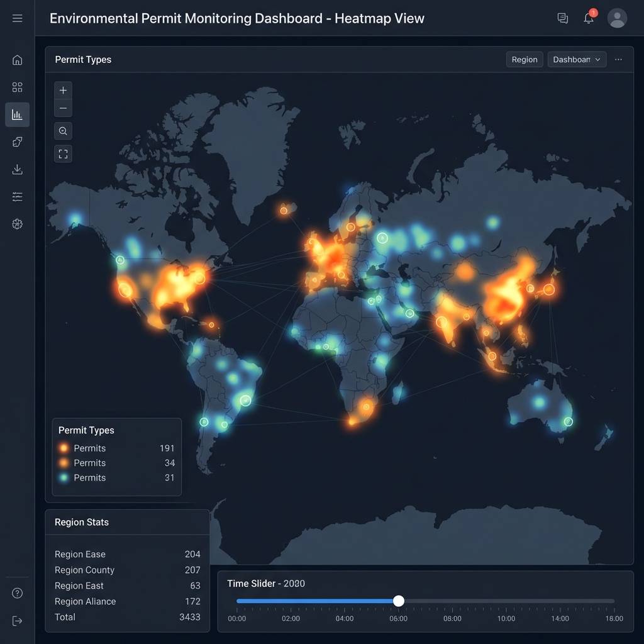Click the Iceland hotspot marker
Viewport: 644px width, 644px height.
pos(284,211)
